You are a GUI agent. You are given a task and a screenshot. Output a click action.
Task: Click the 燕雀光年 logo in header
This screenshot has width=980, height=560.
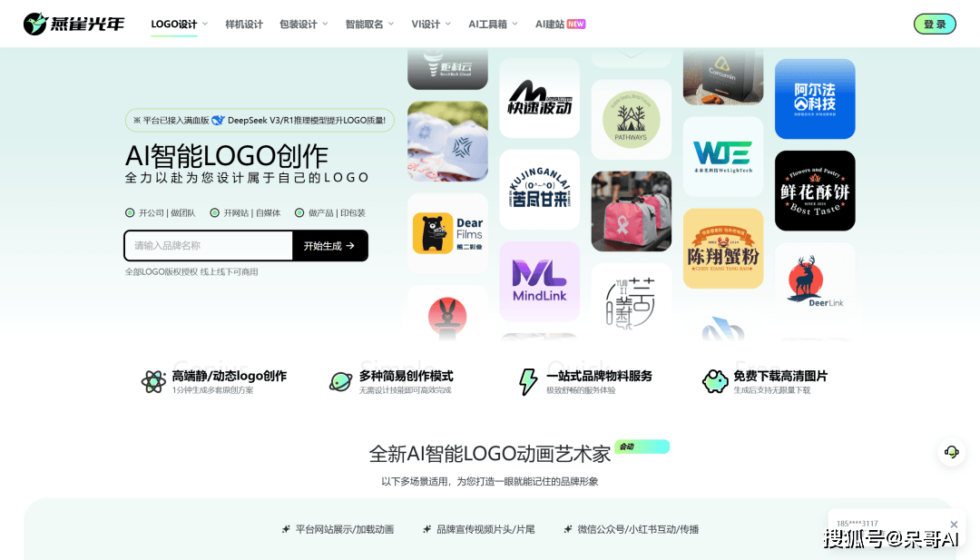pos(74,25)
